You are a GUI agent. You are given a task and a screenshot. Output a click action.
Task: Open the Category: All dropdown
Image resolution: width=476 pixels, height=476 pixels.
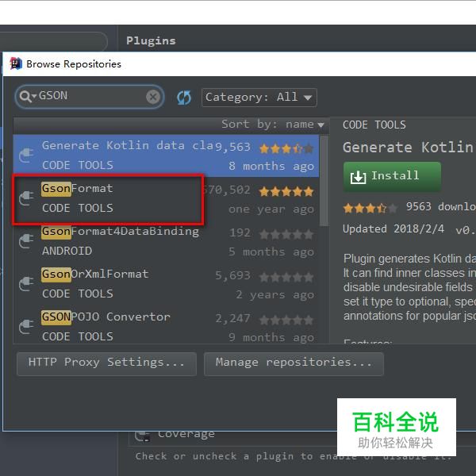pyautogui.click(x=259, y=98)
